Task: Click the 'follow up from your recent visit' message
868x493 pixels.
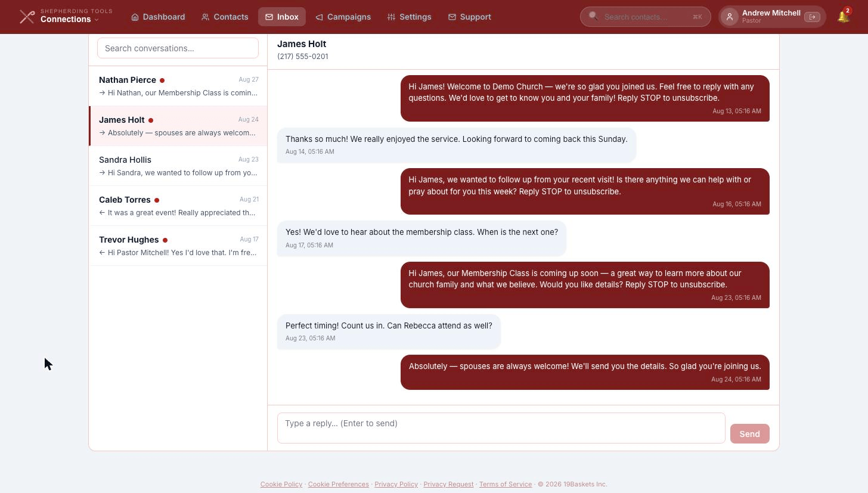Action: pos(585,191)
